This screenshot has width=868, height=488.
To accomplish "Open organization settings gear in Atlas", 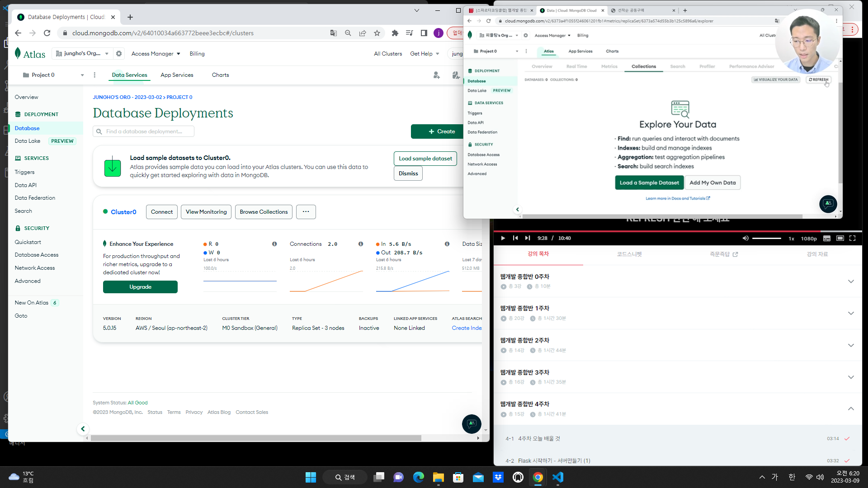I will click(x=119, y=54).
